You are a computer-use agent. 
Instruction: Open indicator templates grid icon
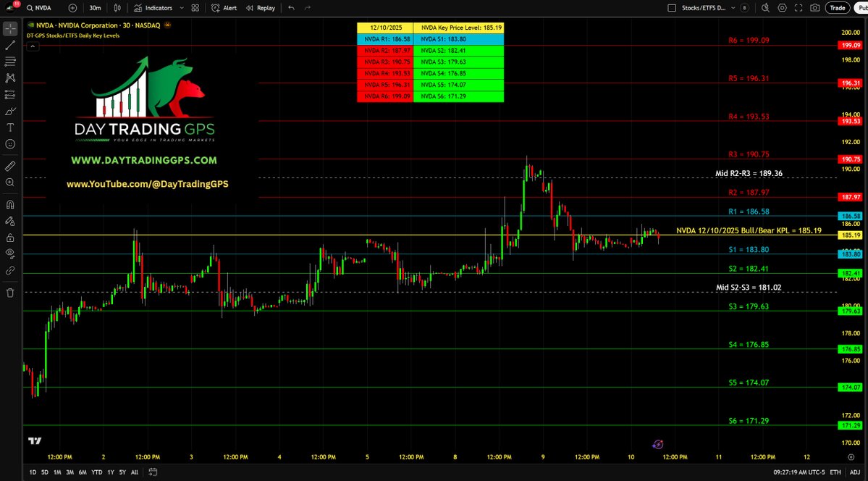click(x=195, y=8)
